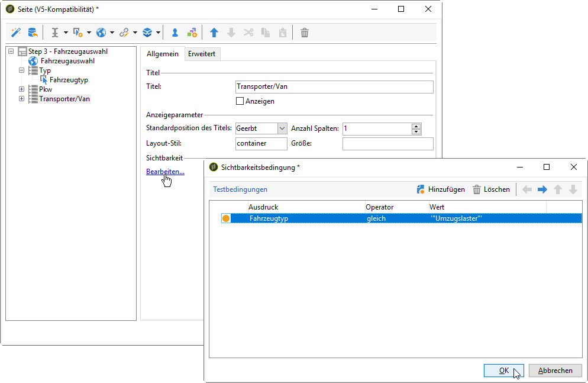Open the text field icon dropdown arrow
This screenshot has width=588, height=383.
tap(66, 33)
